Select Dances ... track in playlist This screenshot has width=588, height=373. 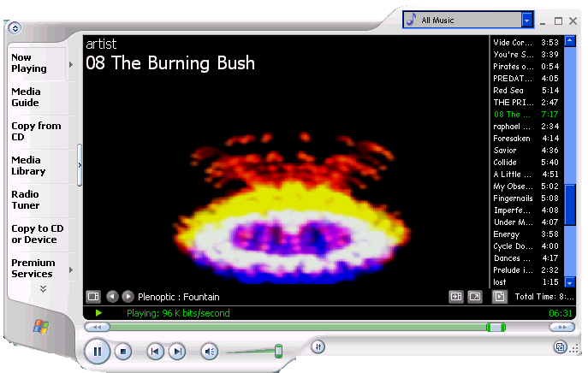click(526, 258)
